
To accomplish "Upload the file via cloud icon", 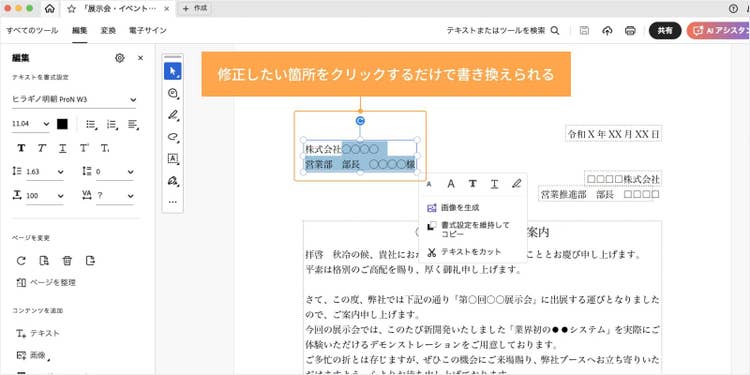I will [x=607, y=31].
